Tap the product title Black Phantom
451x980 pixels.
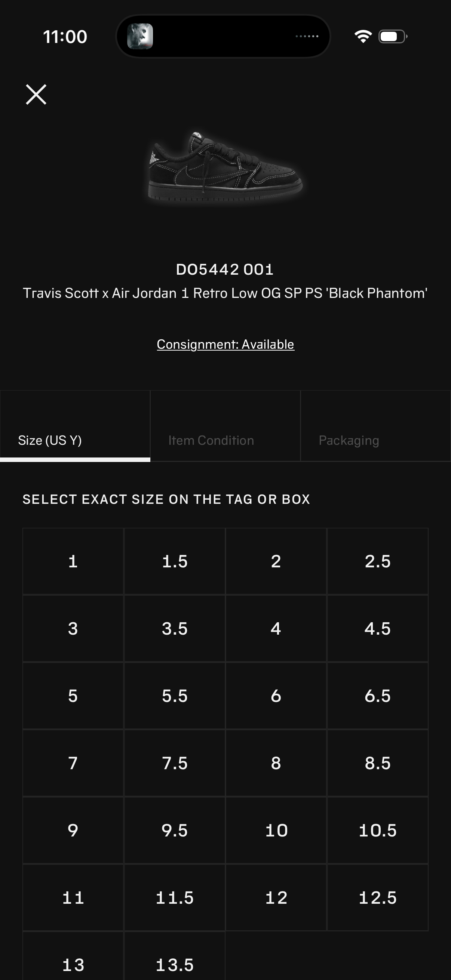coord(225,293)
